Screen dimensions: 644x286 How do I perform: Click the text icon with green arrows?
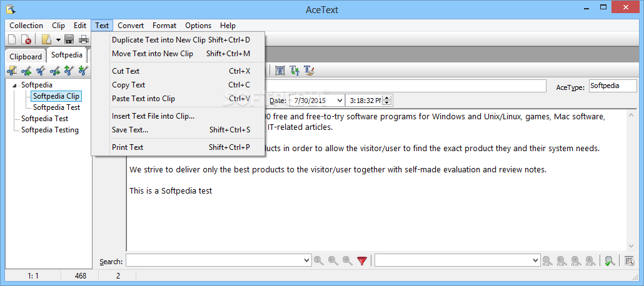[x=294, y=71]
